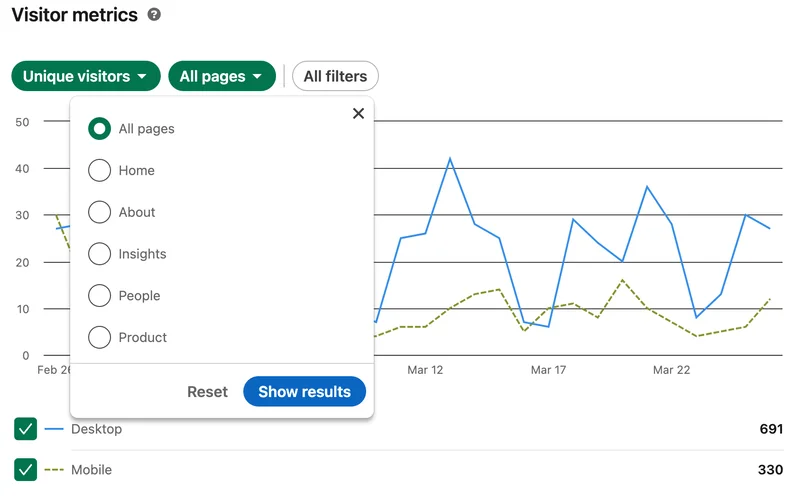Select the People radio option

pos(99,296)
